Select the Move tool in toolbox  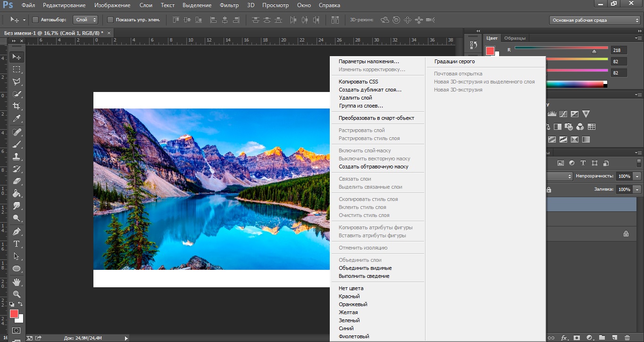coord(17,57)
